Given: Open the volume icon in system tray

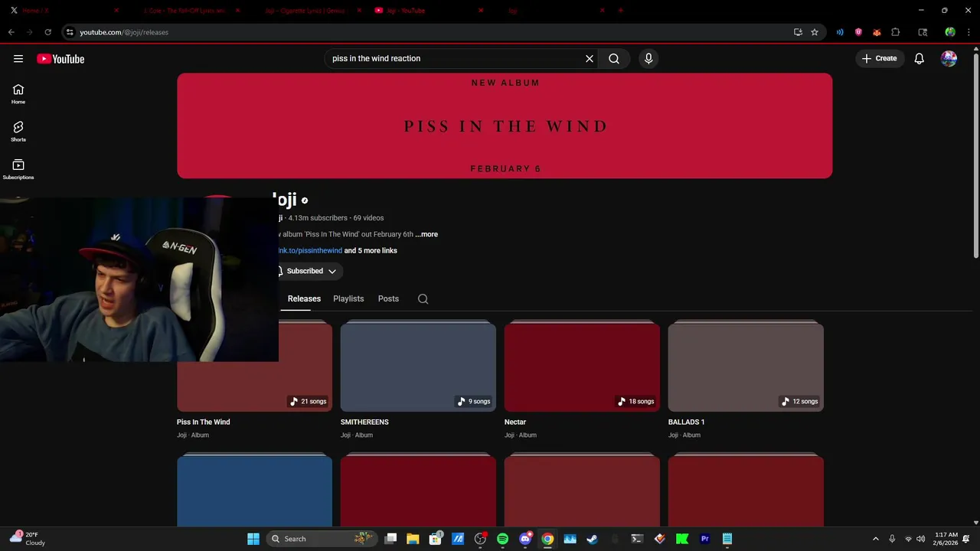Looking at the screenshot, I should [x=920, y=539].
